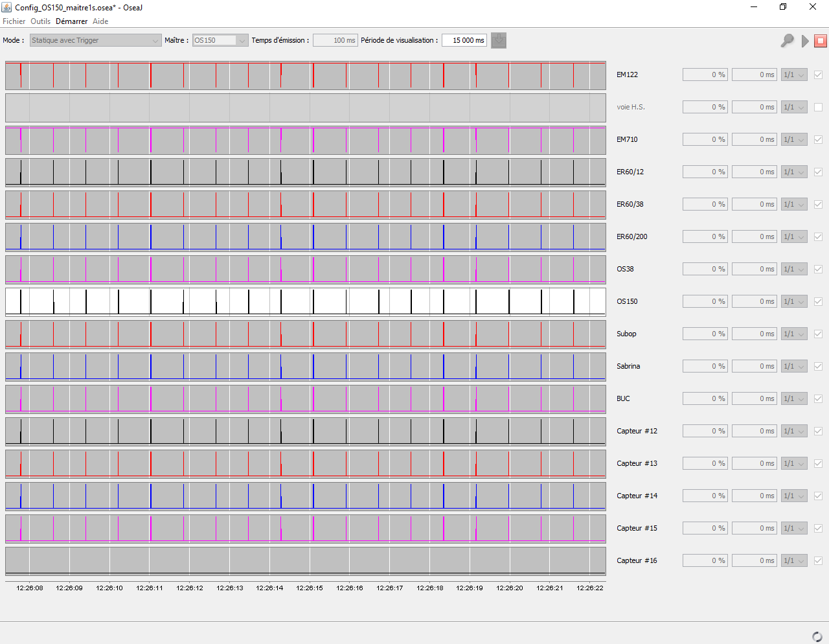Toggle the voie H.S. checkbox

pyautogui.click(x=818, y=107)
